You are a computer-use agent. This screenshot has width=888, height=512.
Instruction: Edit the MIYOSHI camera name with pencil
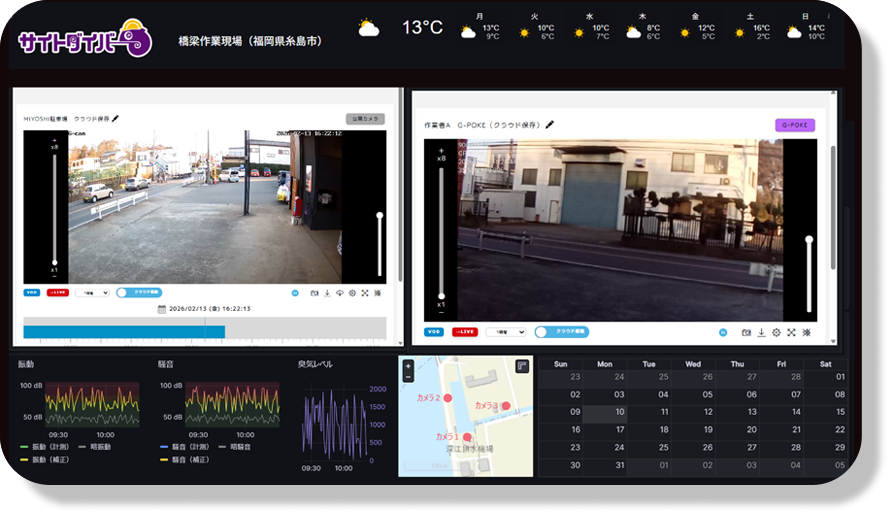115,118
